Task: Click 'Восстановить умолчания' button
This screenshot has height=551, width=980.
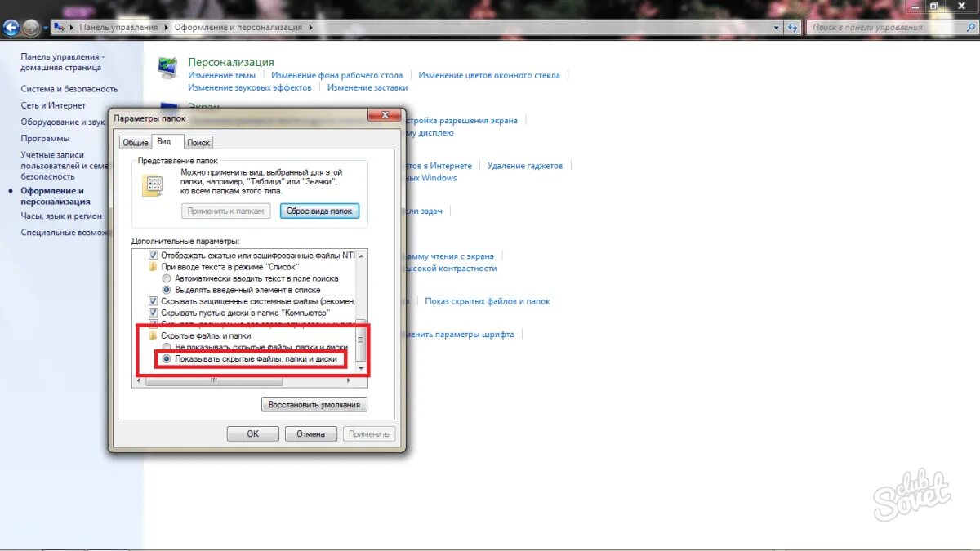Action: coord(314,405)
